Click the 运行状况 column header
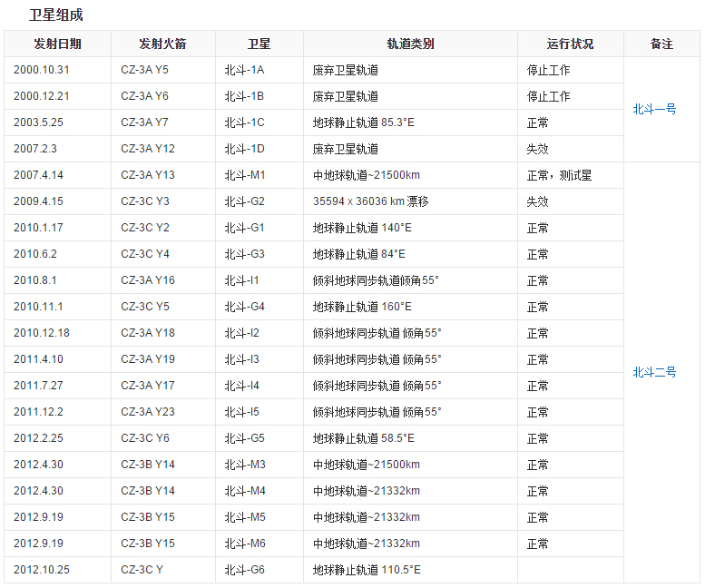Viewport: 705px width, 588px height. click(570, 44)
